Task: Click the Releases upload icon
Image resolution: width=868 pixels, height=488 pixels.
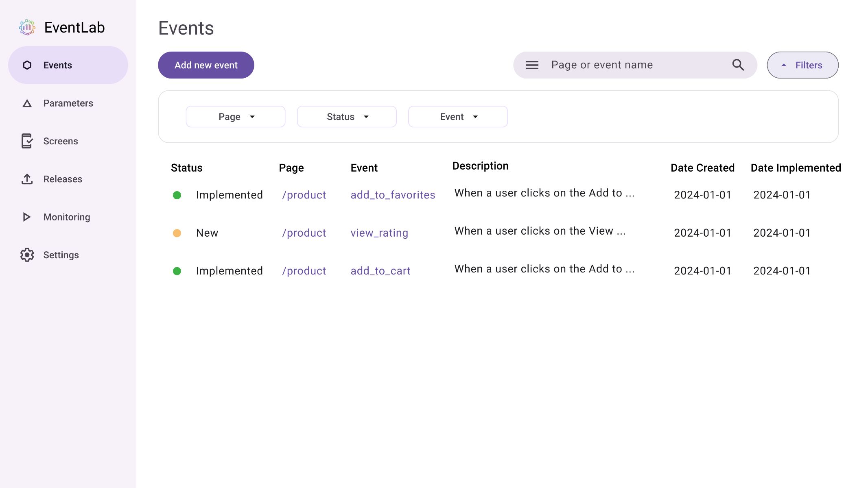Action: [x=26, y=179]
